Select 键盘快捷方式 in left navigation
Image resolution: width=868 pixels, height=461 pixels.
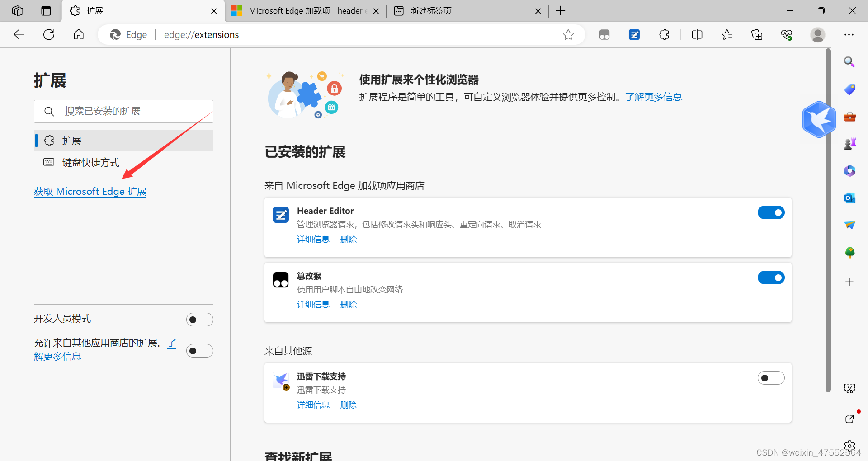point(124,162)
